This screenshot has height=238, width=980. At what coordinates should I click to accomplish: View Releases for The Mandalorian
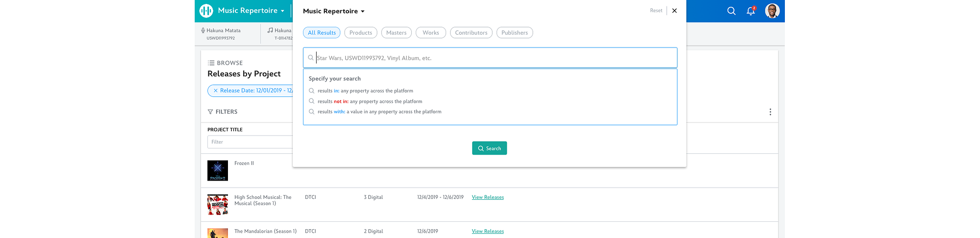click(x=488, y=231)
